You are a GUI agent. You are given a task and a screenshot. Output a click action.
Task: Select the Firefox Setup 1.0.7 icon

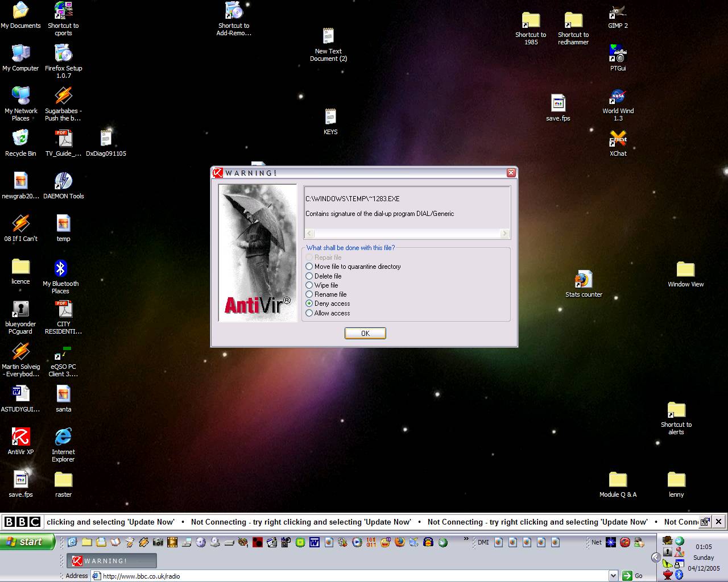(x=63, y=61)
